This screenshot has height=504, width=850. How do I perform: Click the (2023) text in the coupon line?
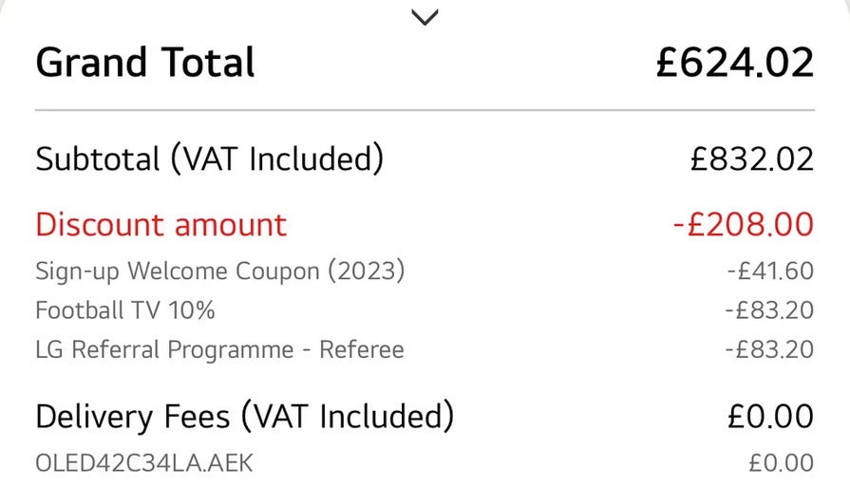[367, 271]
